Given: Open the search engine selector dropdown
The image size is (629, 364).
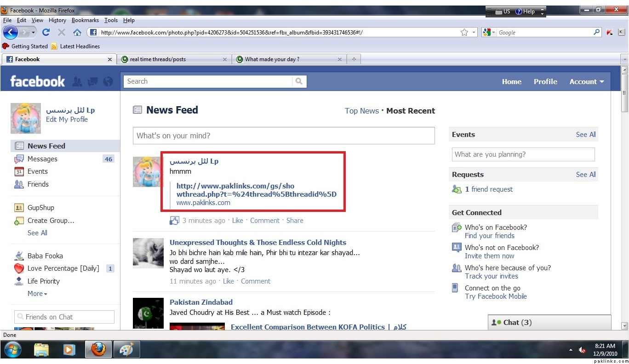Looking at the screenshot, I should click(x=489, y=32).
